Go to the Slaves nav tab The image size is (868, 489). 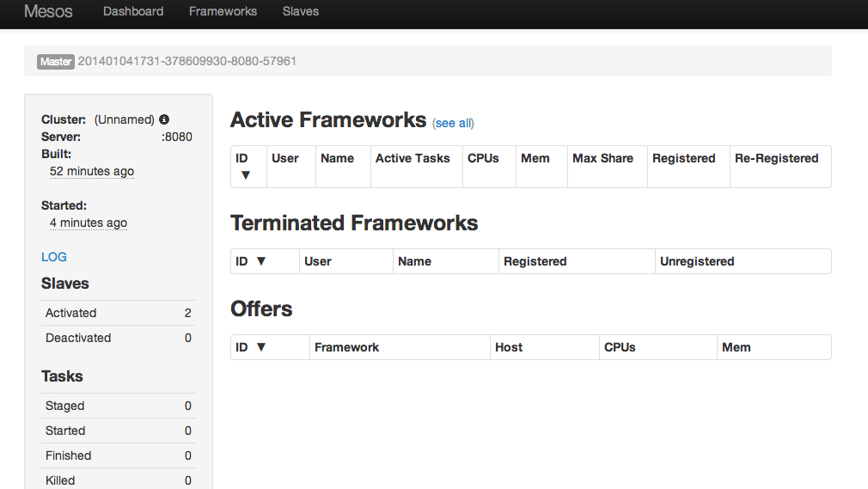[x=301, y=12]
